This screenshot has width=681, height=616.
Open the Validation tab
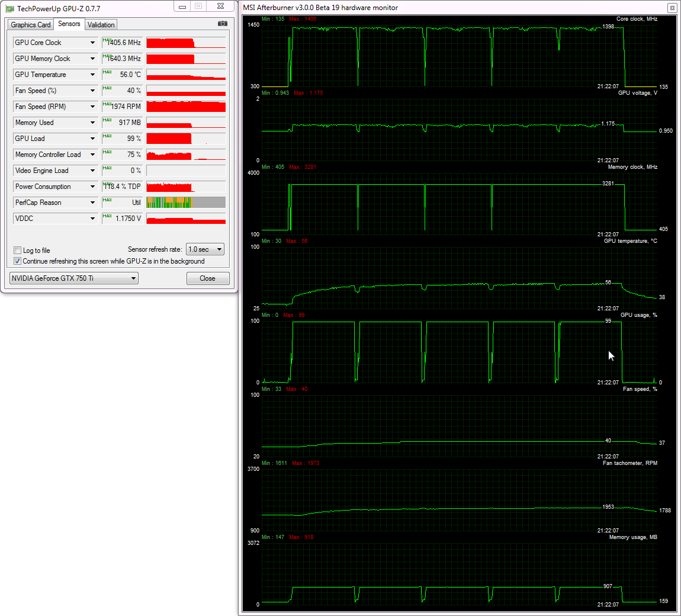(x=101, y=25)
